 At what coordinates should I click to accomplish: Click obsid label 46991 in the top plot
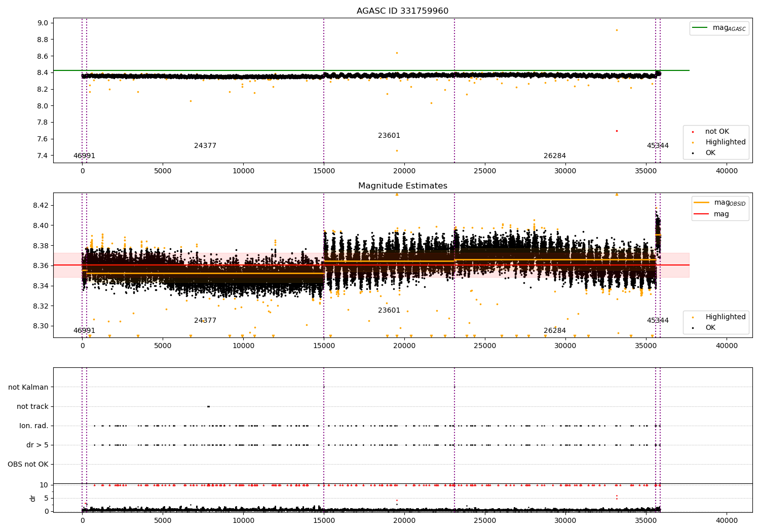(84, 156)
